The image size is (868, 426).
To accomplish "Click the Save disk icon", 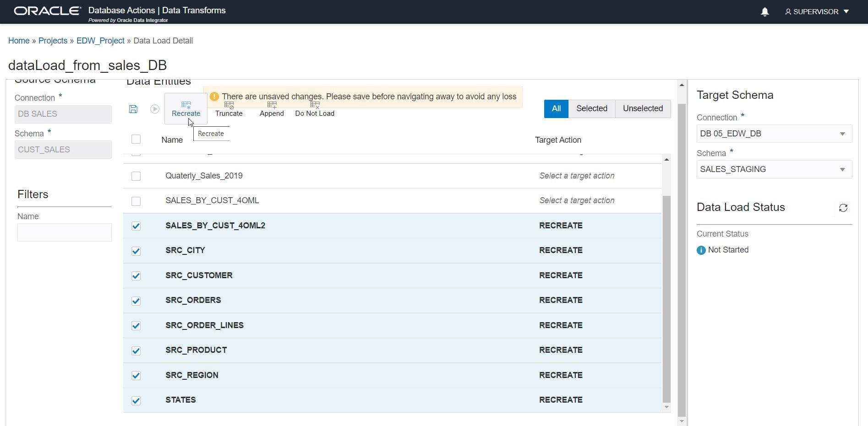I will click(x=133, y=109).
